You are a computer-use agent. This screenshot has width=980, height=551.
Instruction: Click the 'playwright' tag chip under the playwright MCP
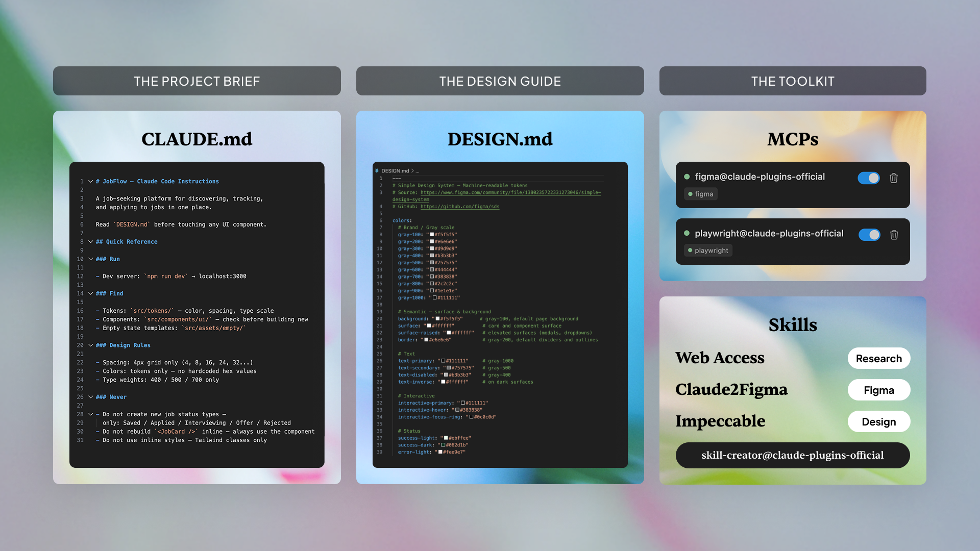pos(708,251)
